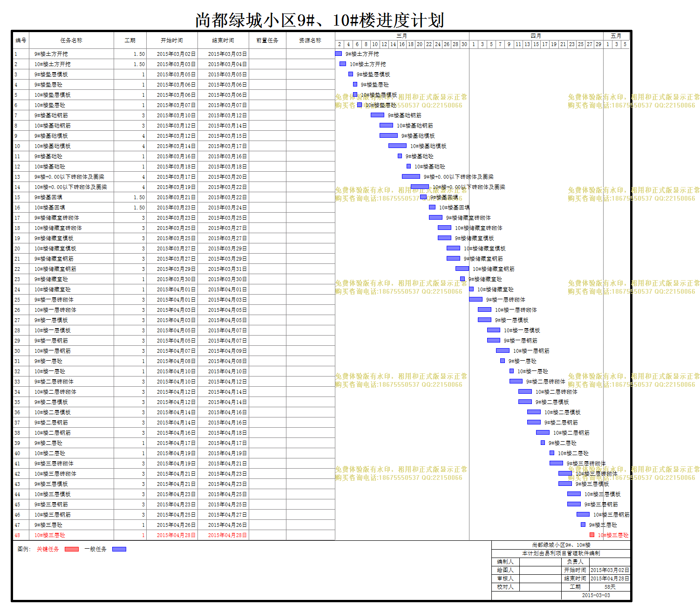Click the end date cell of row 10

click(223, 146)
